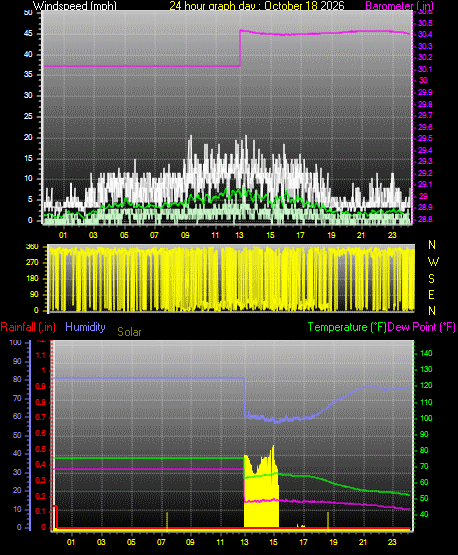Click the "Rainfall (.in)" legend label

coord(28,327)
